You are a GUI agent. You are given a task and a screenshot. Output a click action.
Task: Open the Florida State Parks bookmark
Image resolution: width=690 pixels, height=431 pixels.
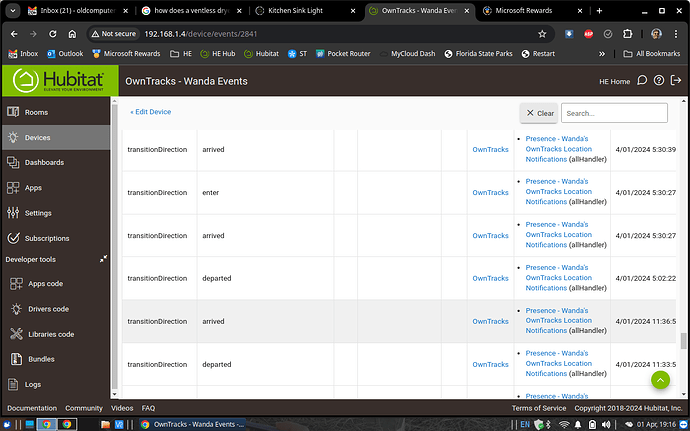click(479, 54)
